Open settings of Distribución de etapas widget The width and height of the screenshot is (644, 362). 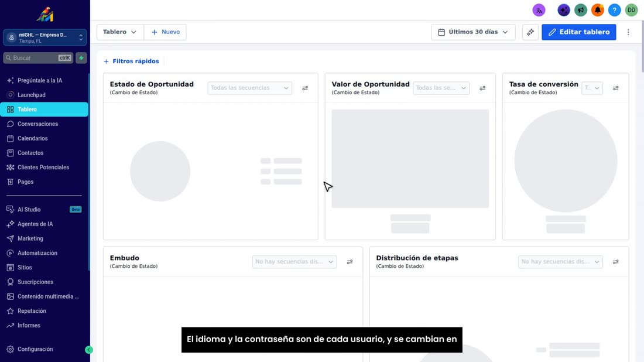(615, 262)
